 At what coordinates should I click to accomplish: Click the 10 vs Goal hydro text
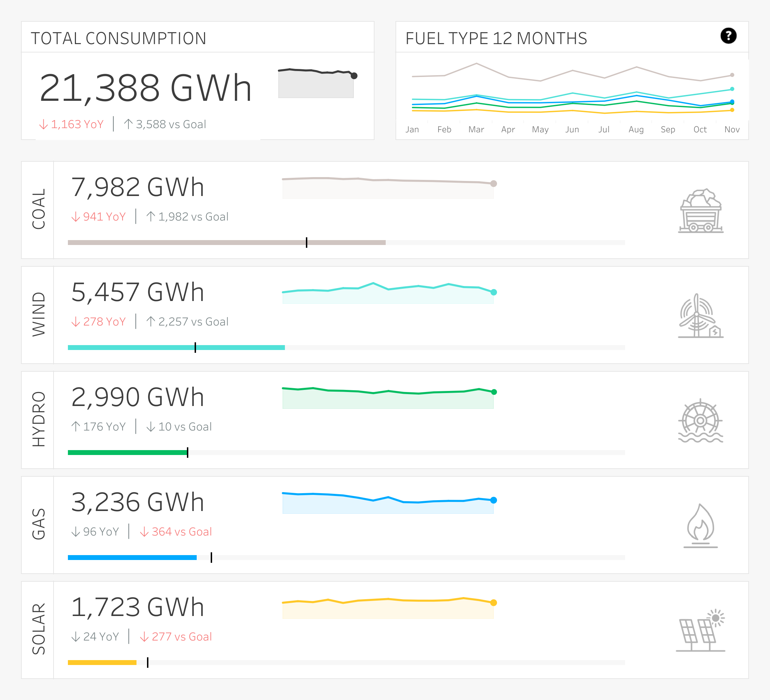(x=179, y=427)
